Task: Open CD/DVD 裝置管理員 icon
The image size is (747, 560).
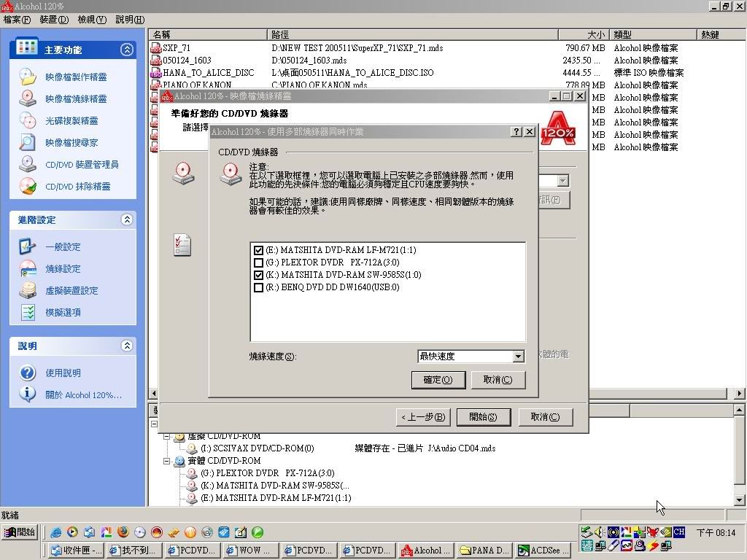Action: click(x=27, y=164)
